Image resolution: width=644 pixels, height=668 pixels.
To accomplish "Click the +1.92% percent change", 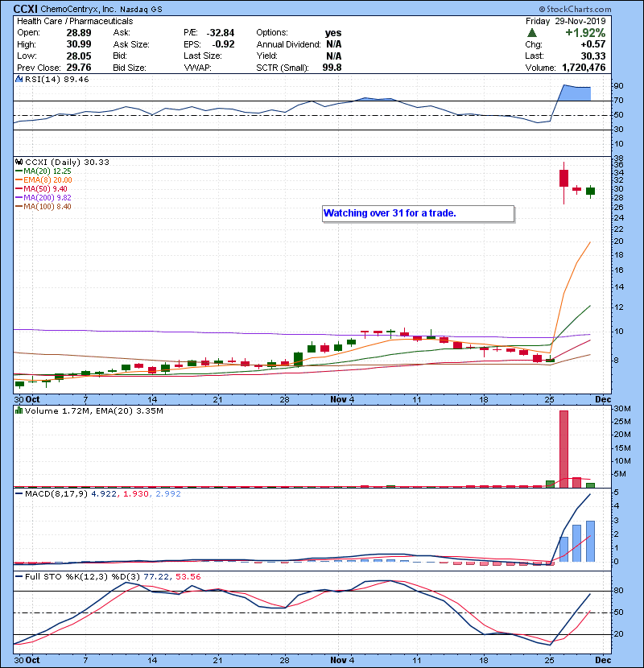I will click(585, 33).
